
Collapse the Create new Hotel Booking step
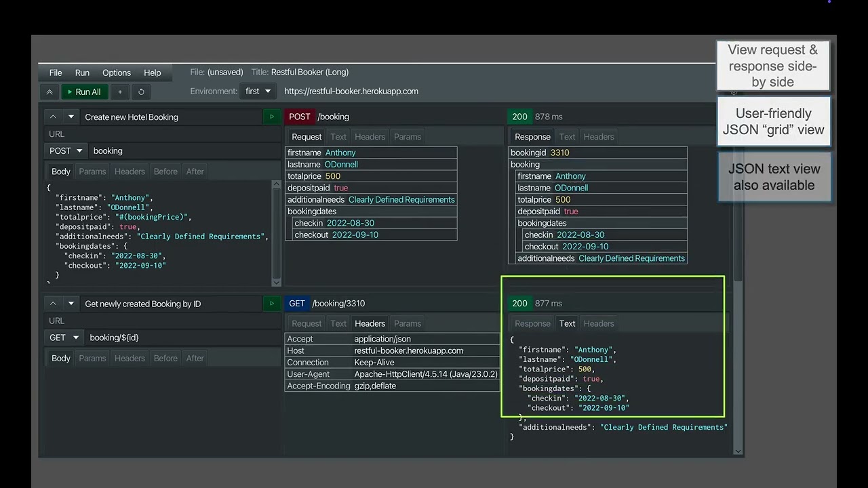(x=53, y=117)
